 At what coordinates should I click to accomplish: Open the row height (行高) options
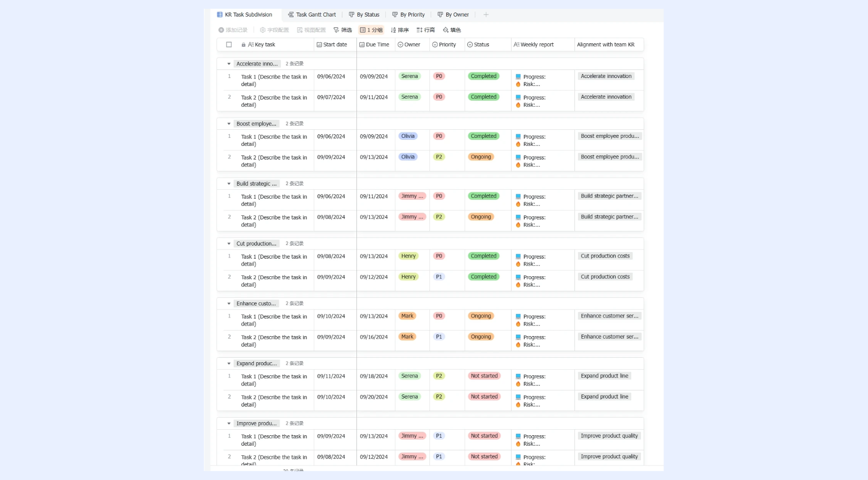pos(425,30)
